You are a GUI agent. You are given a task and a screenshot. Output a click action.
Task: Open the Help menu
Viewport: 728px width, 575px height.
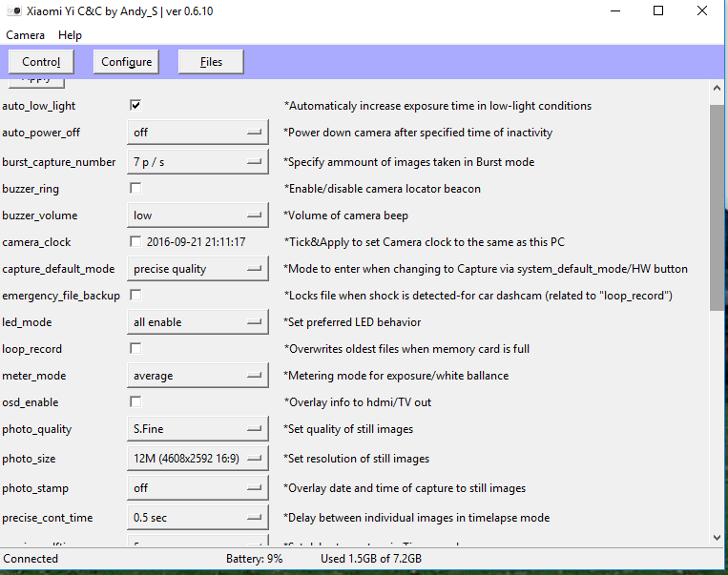point(70,35)
